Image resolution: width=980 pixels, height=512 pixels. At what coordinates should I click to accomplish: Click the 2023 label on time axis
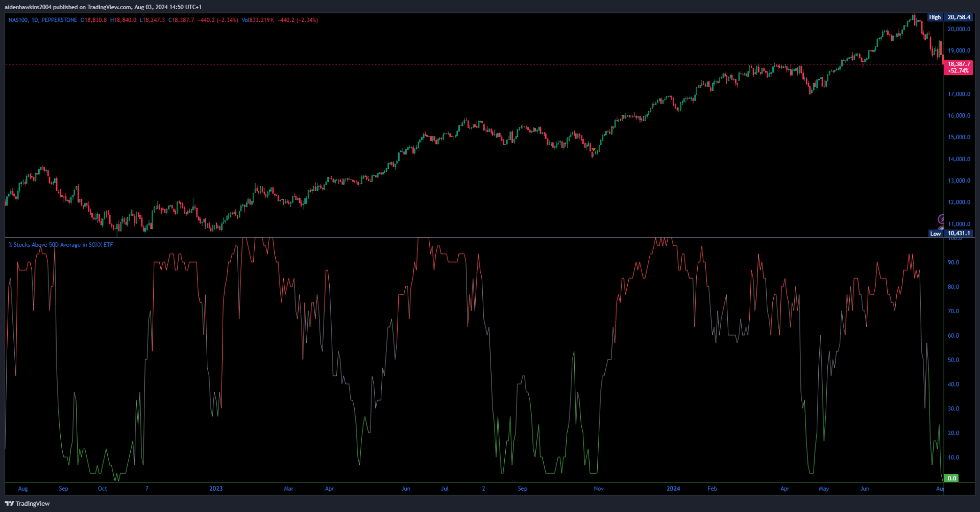pos(216,489)
